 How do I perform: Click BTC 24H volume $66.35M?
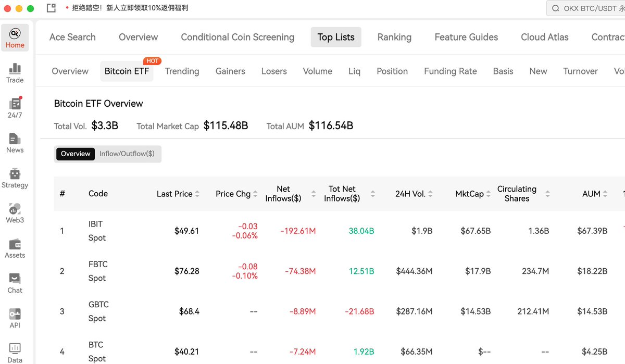[417, 352]
